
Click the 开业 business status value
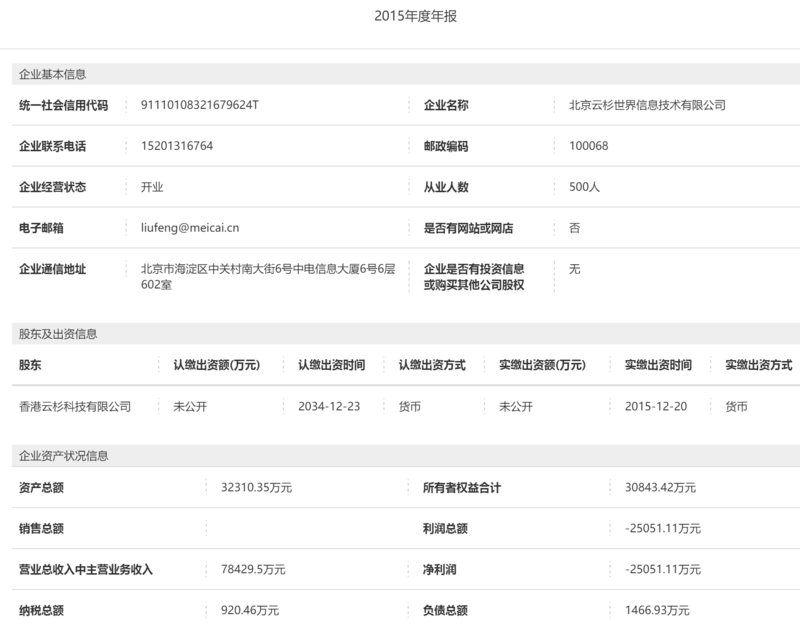(x=152, y=187)
